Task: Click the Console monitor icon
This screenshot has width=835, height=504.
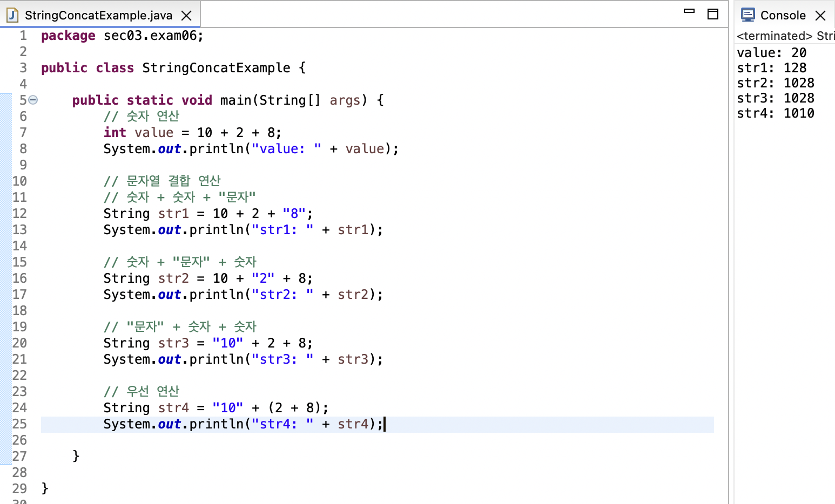Action: tap(748, 15)
